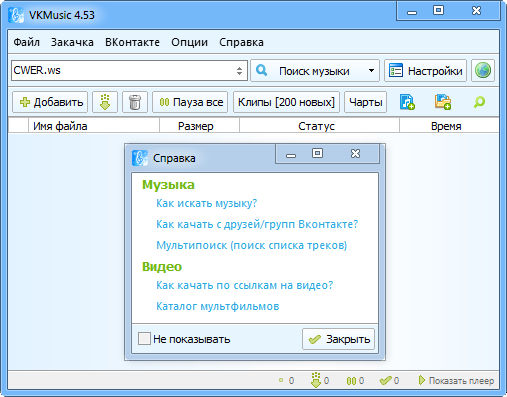The width and height of the screenshot is (507, 397).
Task: Maximize the VKMusic main window
Action: point(438,10)
